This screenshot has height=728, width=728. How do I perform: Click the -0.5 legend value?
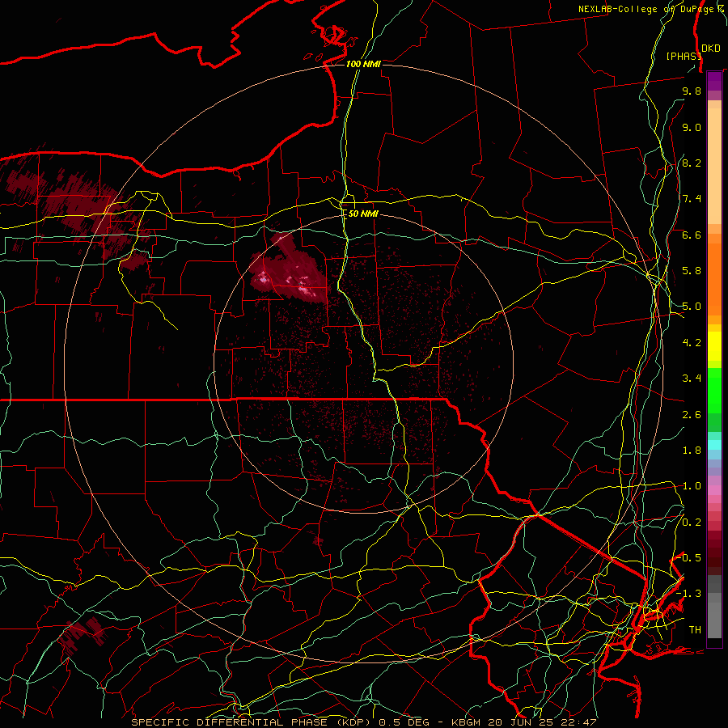pos(689,558)
